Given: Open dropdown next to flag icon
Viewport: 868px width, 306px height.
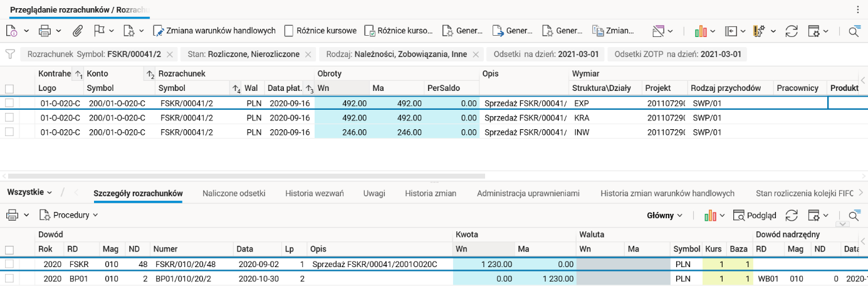Looking at the screenshot, I should click(112, 31).
